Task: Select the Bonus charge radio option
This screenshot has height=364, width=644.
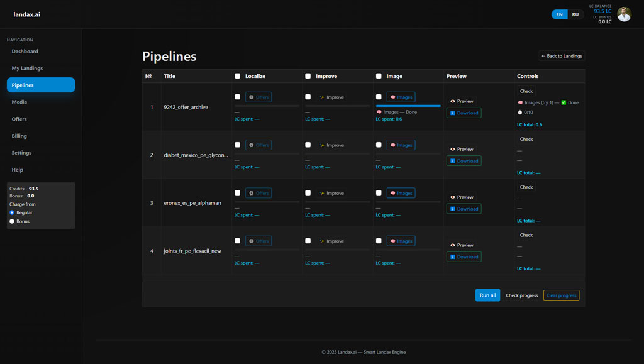Action: 12,221
